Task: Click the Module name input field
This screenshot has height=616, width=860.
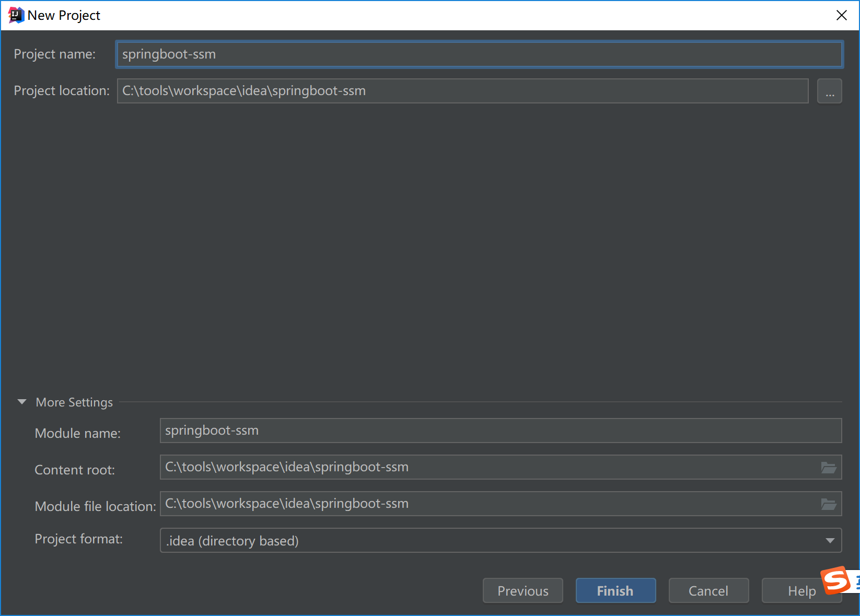Action: coord(501,431)
